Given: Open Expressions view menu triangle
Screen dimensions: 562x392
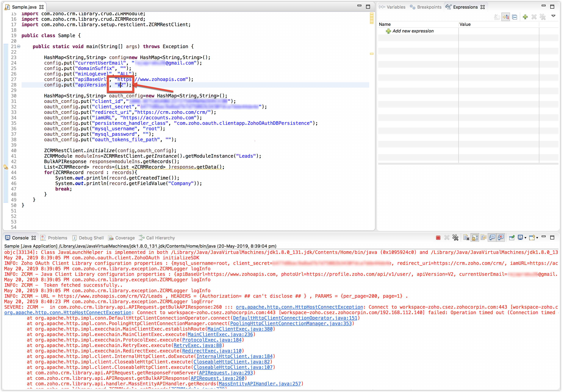Looking at the screenshot, I should click(553, 16).
